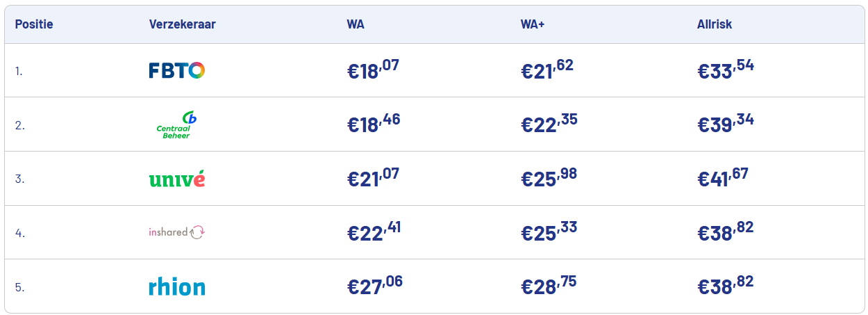
Task: Click InShared WA+ price €25,33
Action: 549,231
